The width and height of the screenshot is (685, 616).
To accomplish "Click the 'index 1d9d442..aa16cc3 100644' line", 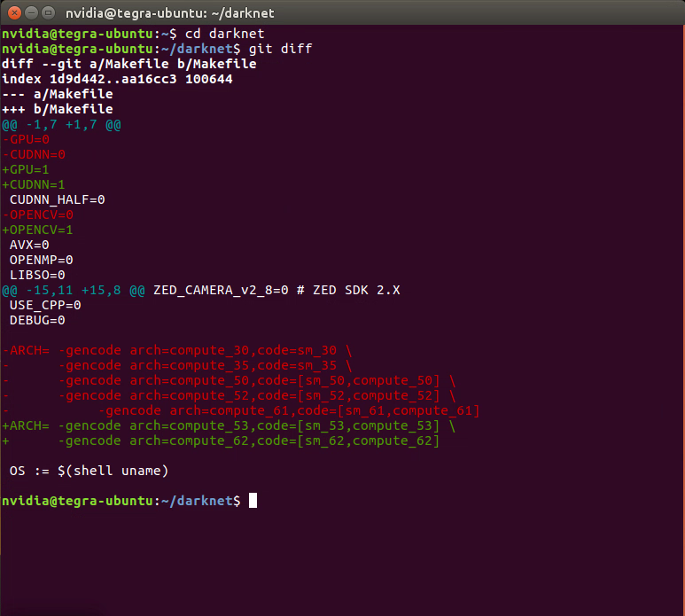I will coord(117,79).
